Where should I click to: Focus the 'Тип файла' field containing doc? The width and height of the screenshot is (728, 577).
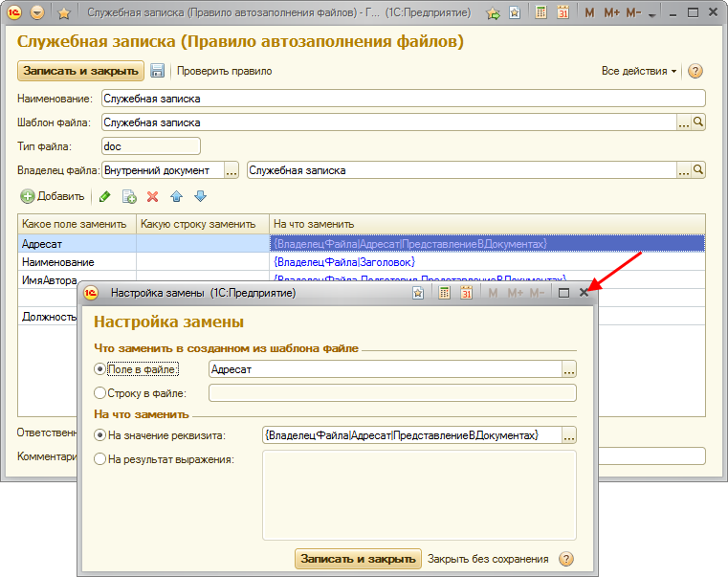tap(151, 146)
